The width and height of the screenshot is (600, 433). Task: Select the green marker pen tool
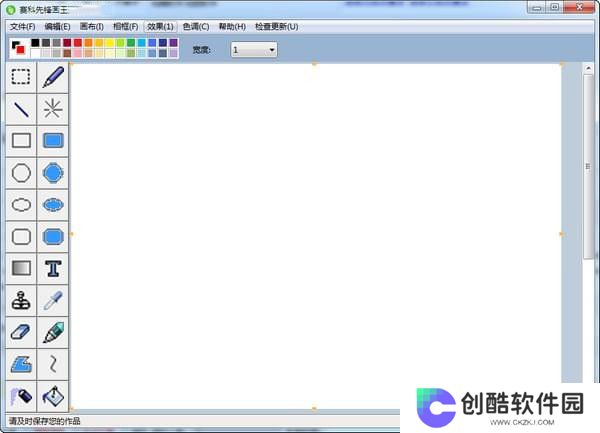pyautogui.click(x=53, y=332)
